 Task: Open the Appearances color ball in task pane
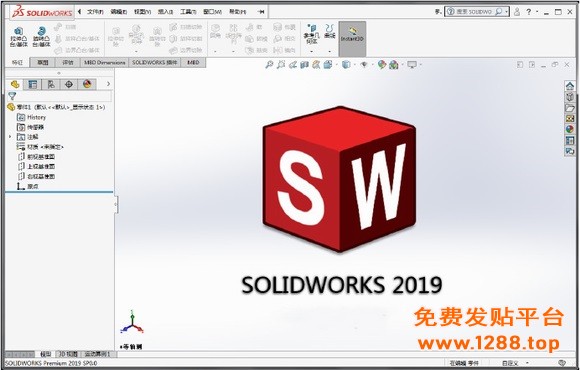pyautogui.click(x=570, y=129)
